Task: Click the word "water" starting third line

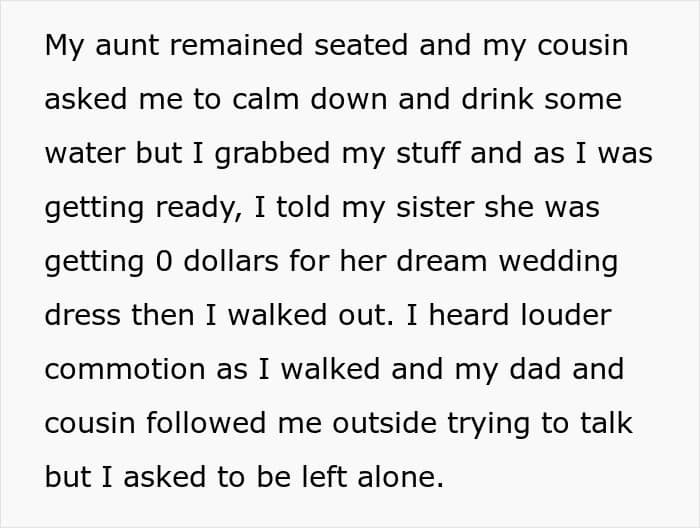Action: coord(85,154)
